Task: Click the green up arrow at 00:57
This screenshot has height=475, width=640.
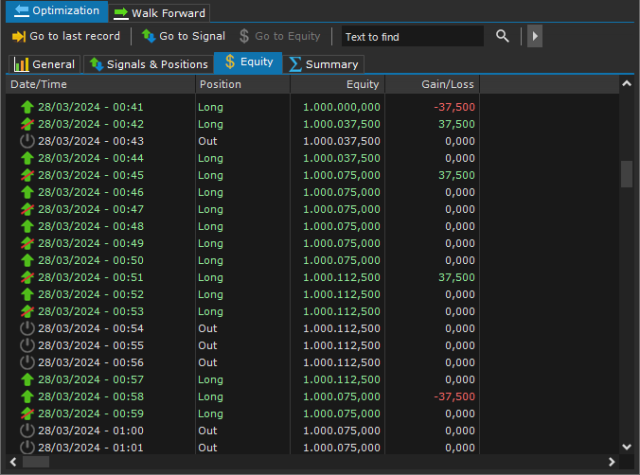Action: click(x=27, y=380)
